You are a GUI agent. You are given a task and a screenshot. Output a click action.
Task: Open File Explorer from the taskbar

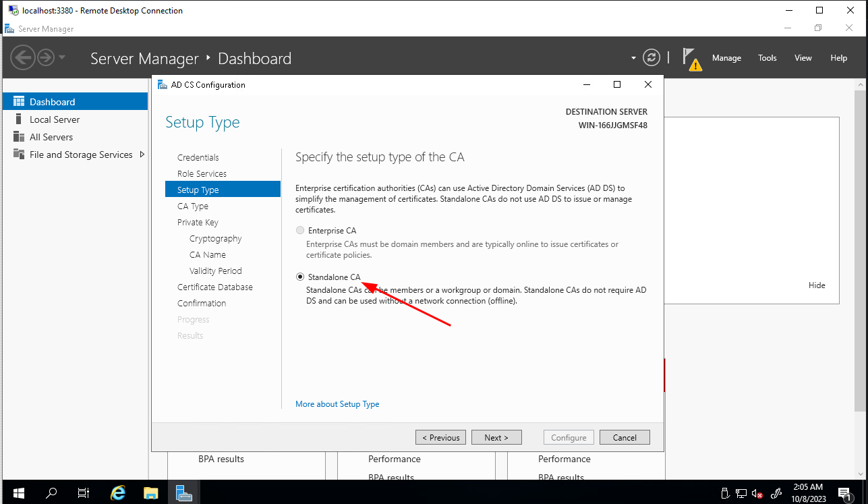(x=151, y=493)
